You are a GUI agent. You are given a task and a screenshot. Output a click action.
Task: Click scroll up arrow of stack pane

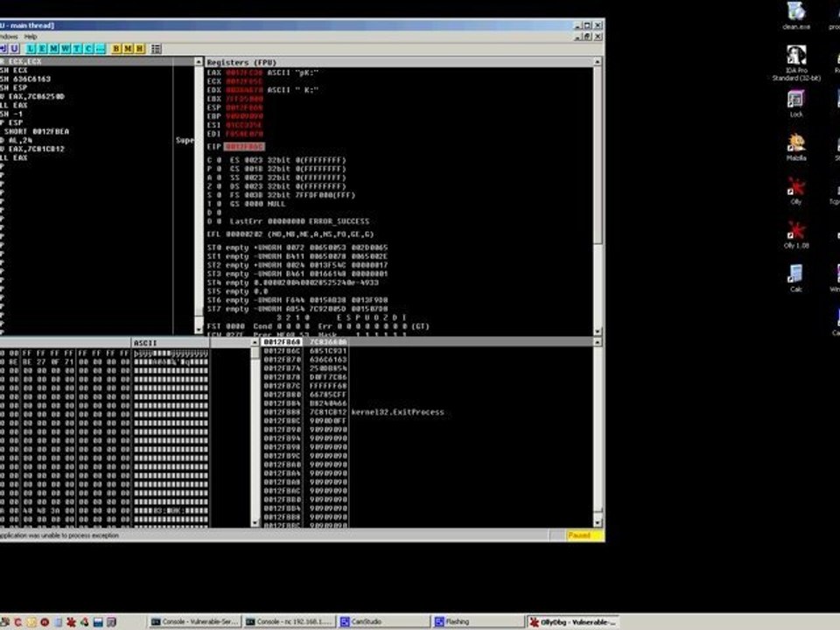point(598,342)
